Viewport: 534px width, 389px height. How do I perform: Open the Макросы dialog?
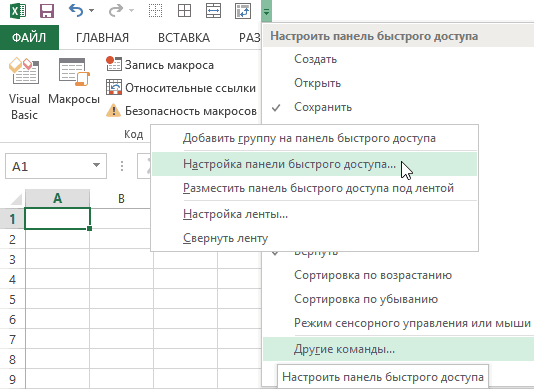pyautogui.click(x=74, y=82)
